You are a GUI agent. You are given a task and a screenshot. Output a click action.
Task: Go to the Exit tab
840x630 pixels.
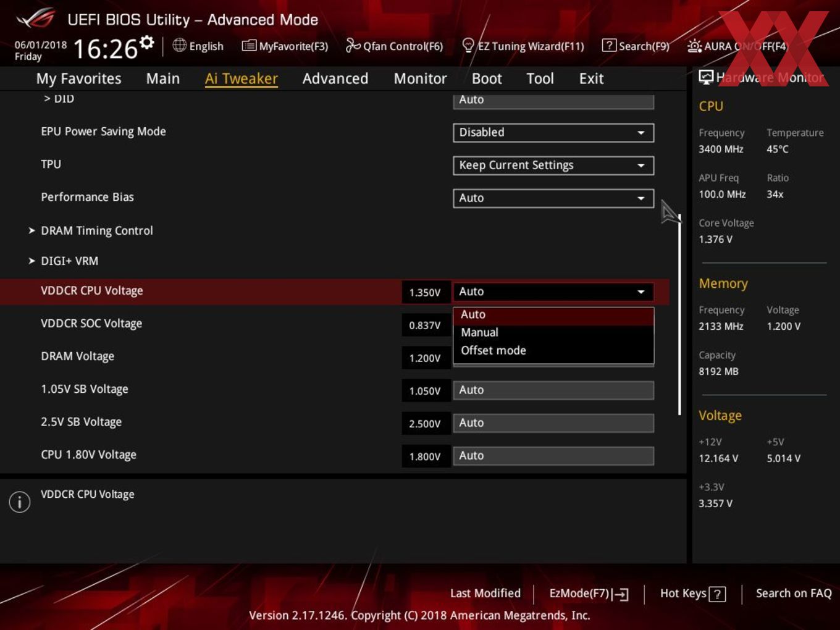click(591, 78)
